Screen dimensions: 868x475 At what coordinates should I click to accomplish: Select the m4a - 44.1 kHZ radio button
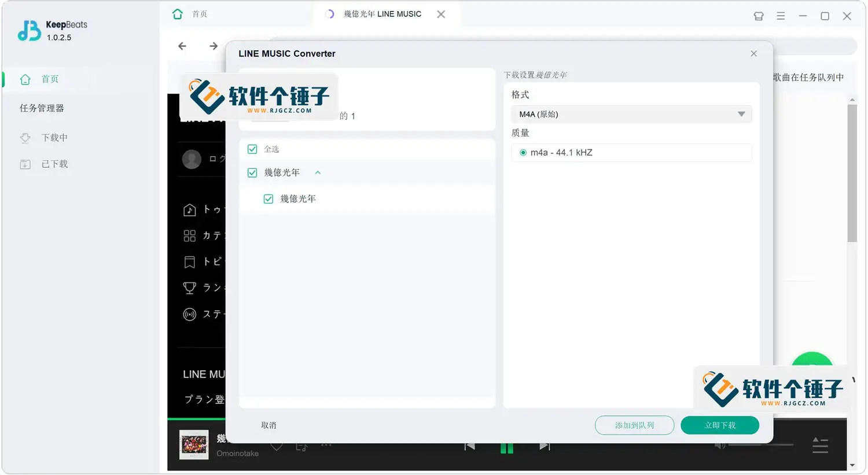523,152
